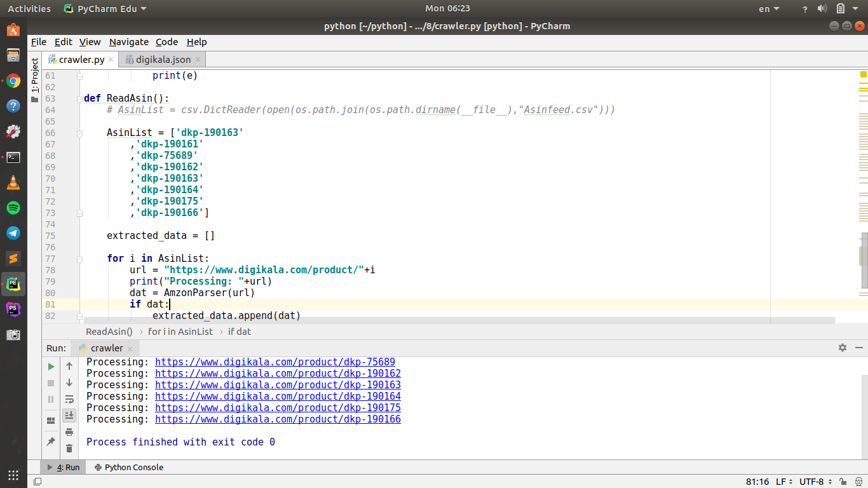The image size is (868, 488).
Task: Pin the crawler Run tab
Action: (51, 441)
